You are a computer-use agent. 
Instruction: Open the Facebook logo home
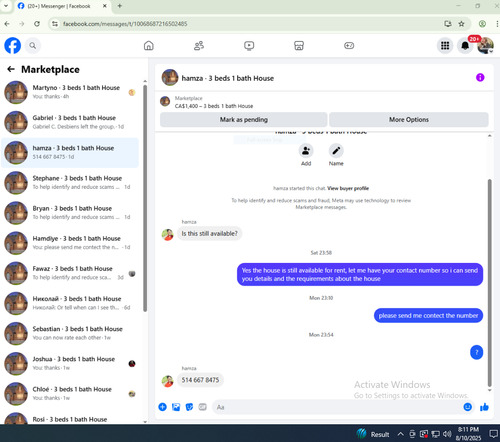point(13,45)
